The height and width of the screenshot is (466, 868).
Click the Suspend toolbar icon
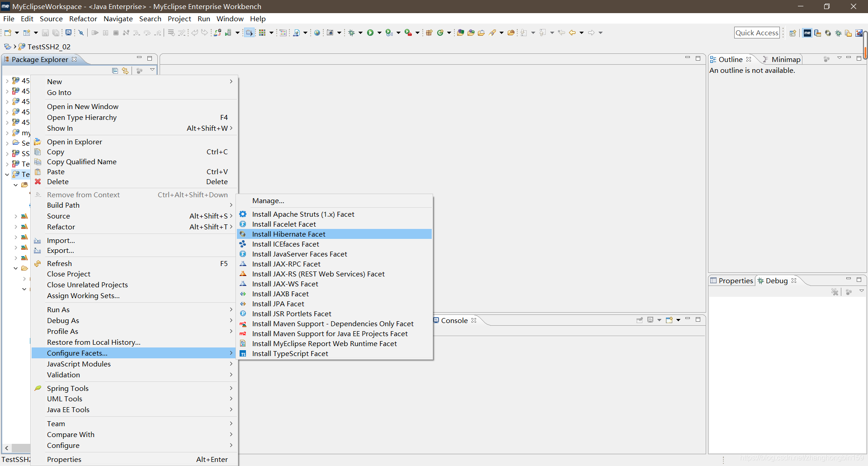click(105, 33)
